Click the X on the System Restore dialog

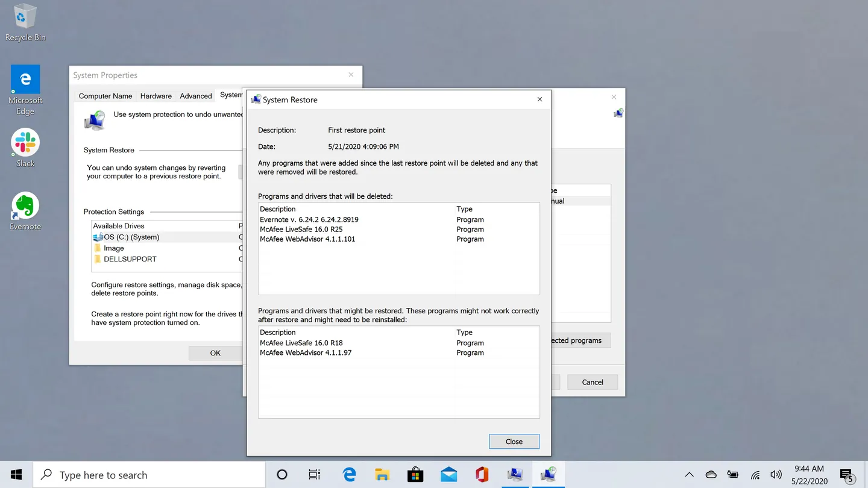[539, 99]
